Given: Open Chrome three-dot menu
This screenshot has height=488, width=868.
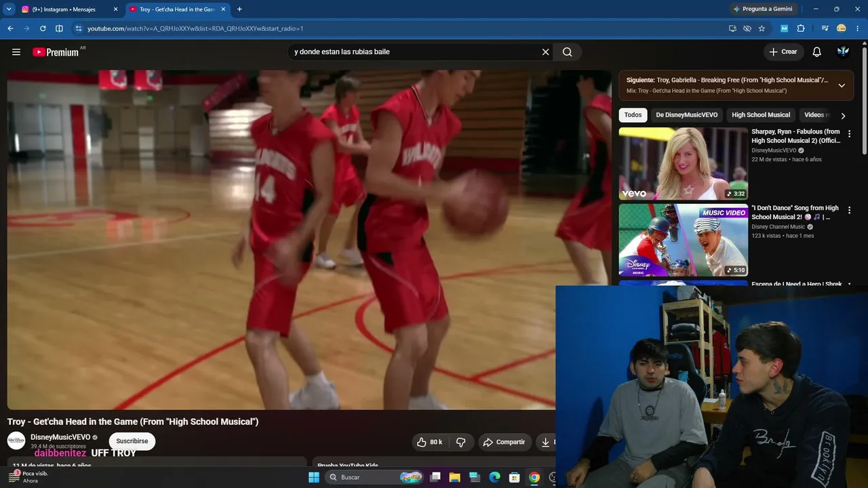Looking at the screenshot, I should [856, 28].
